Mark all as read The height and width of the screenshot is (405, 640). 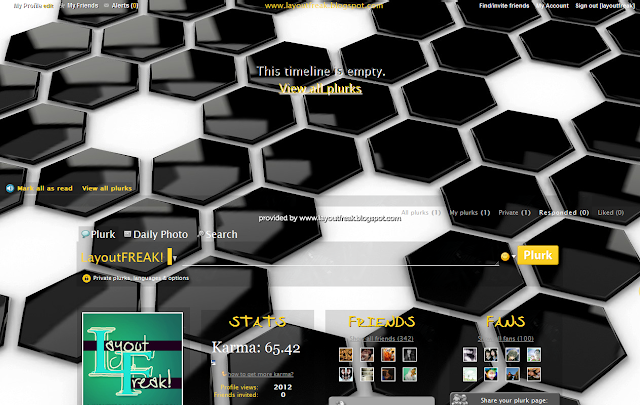[45, 188]
